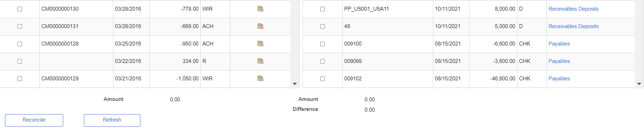Open details icon for 03/22/2016 row
This screenshot has height=128, width=644.
(261, 61)
